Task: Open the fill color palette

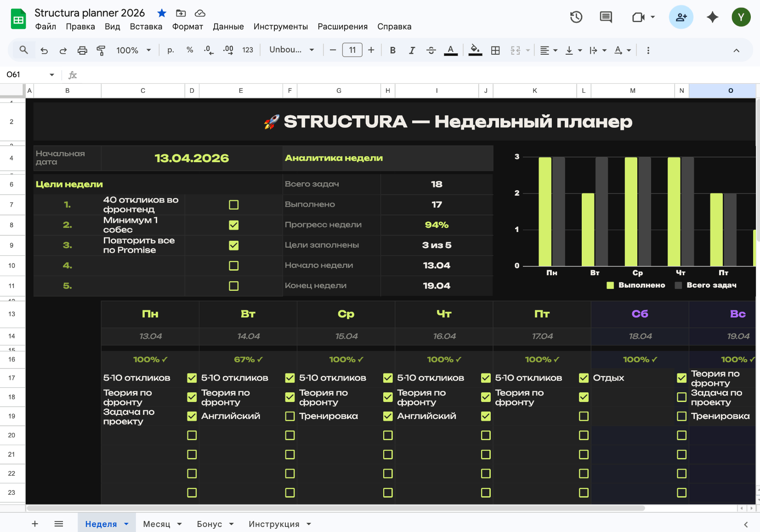Action: coord(476,50)
